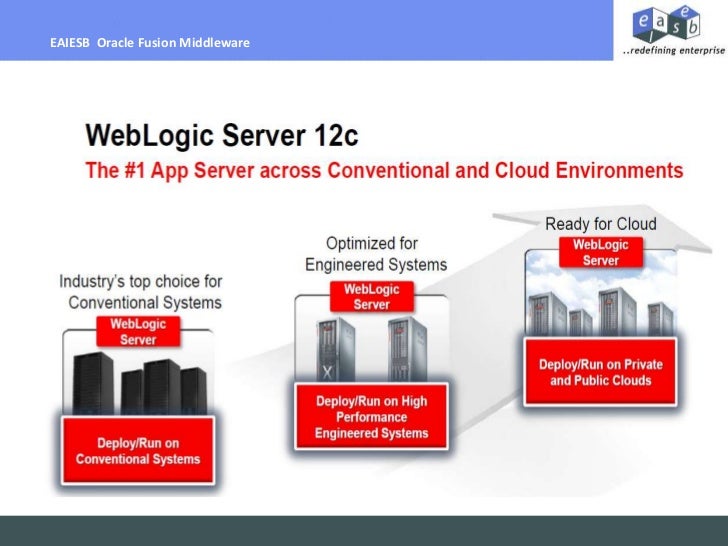Click WebLogic Server label above engineered systems
728x546 pixels.
[x=371, y=297]
